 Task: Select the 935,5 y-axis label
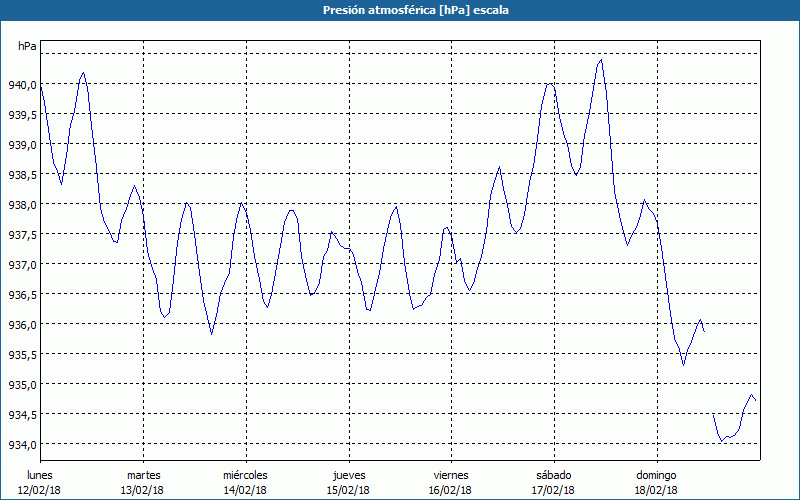(24, 355)
